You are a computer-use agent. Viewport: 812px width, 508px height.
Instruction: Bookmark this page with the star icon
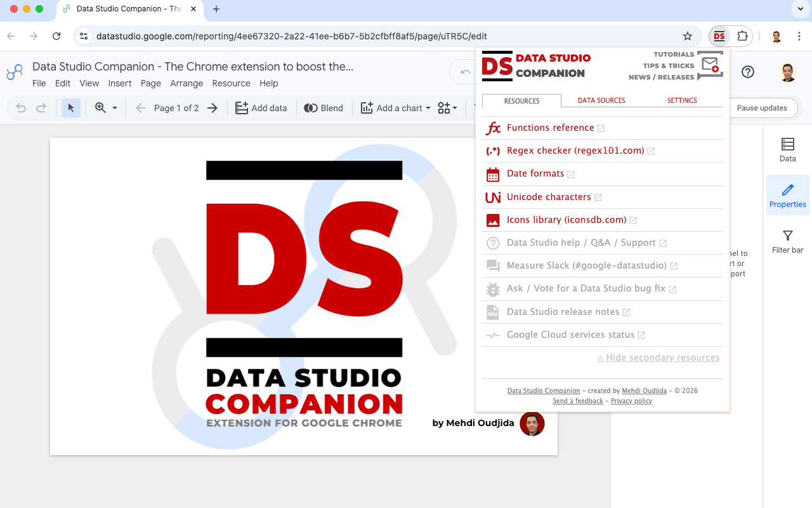688,36
